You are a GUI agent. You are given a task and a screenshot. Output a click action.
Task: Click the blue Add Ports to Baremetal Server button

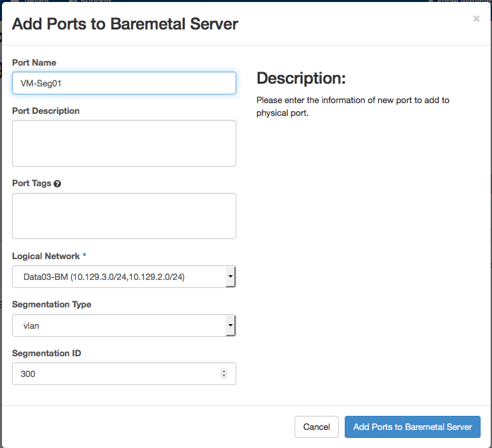point(412,427)
